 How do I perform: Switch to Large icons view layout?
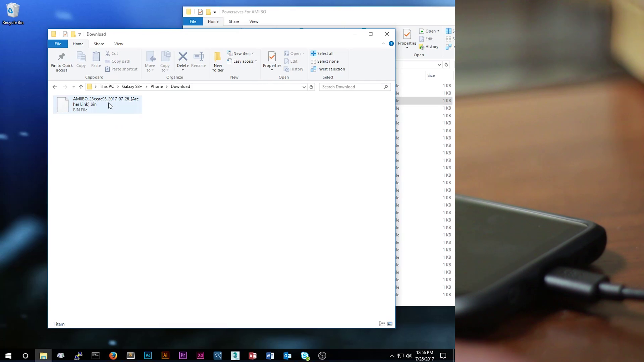(390, 324)
